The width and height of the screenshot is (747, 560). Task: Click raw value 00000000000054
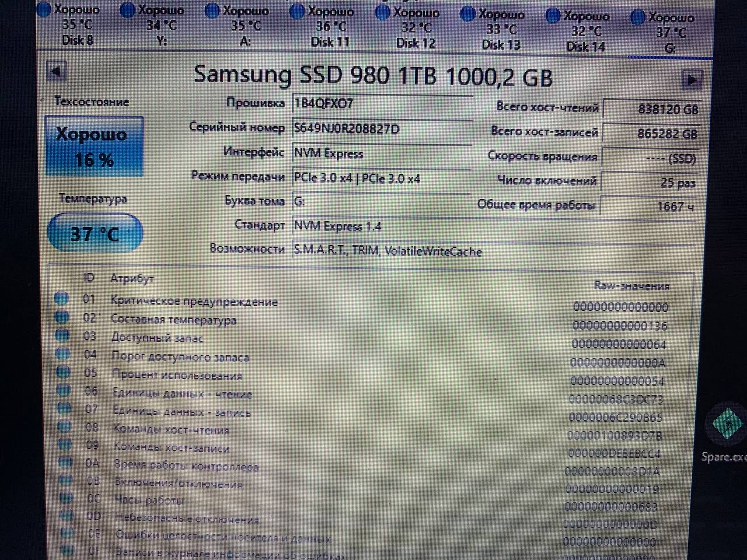(617, 381)
